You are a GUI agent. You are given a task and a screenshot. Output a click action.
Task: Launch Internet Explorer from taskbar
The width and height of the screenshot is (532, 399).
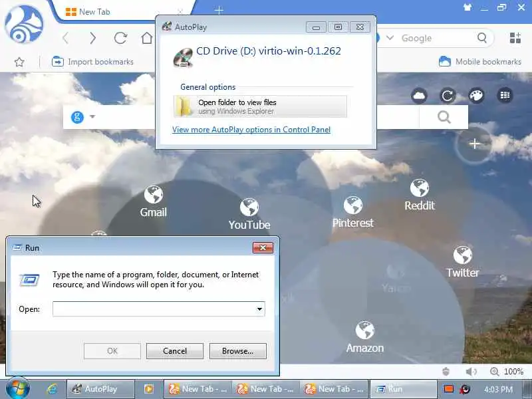click(52, 389)
